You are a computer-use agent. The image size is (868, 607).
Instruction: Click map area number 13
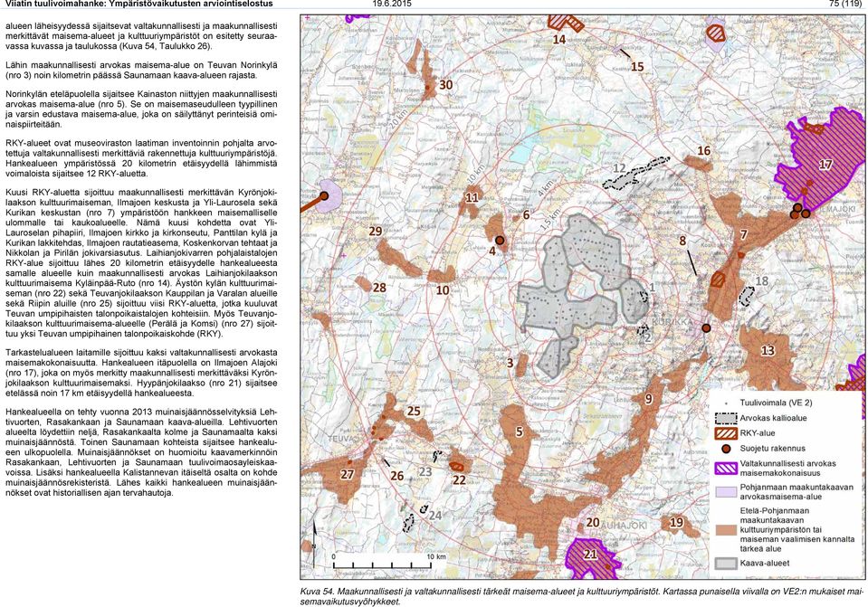click(768, 351)
